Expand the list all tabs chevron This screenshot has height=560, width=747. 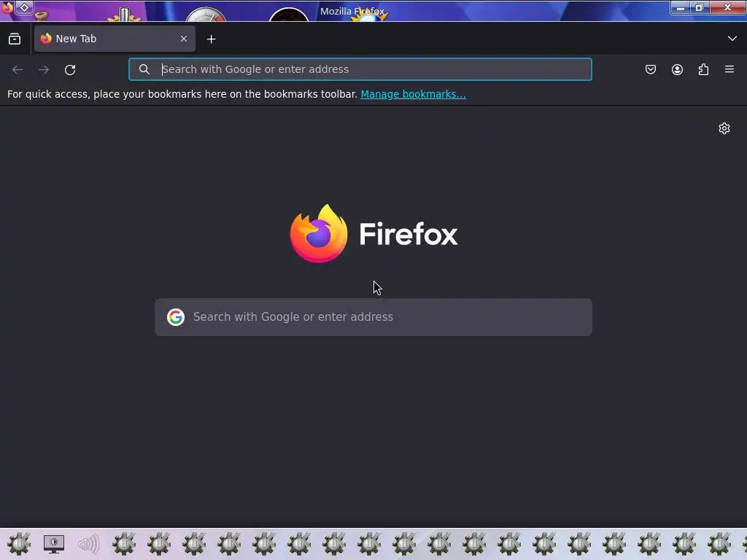732,39
